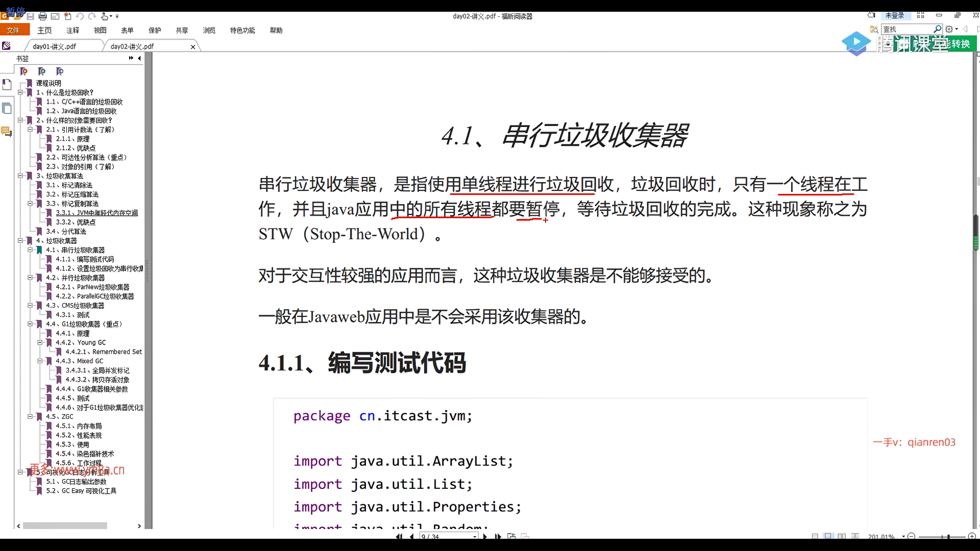Open bookmark '5.2、GC Easy 可视化工具'
The image size is (980, 551).
(81, 491)
